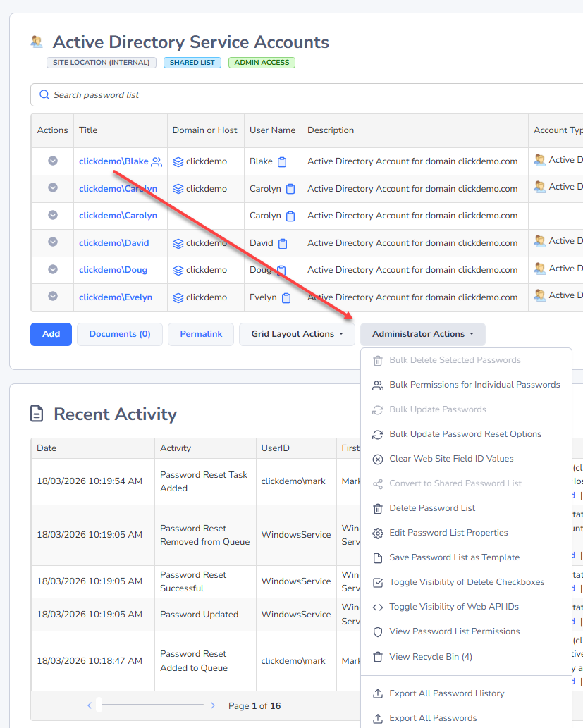Viewport: 583px width, 728px height.
Task: Expand the Actions chevron for clickdemo\Blake
Action: 52,161
